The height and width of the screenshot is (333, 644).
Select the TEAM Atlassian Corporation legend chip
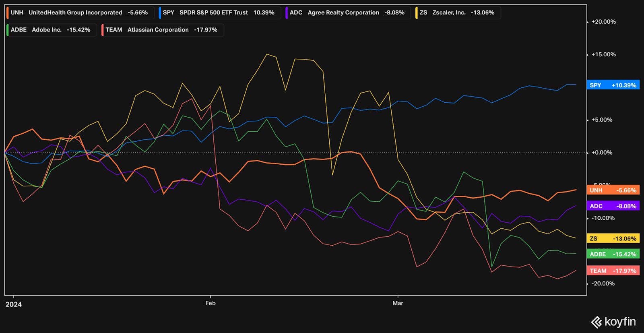pyautogui.click(x=162, y=30)
